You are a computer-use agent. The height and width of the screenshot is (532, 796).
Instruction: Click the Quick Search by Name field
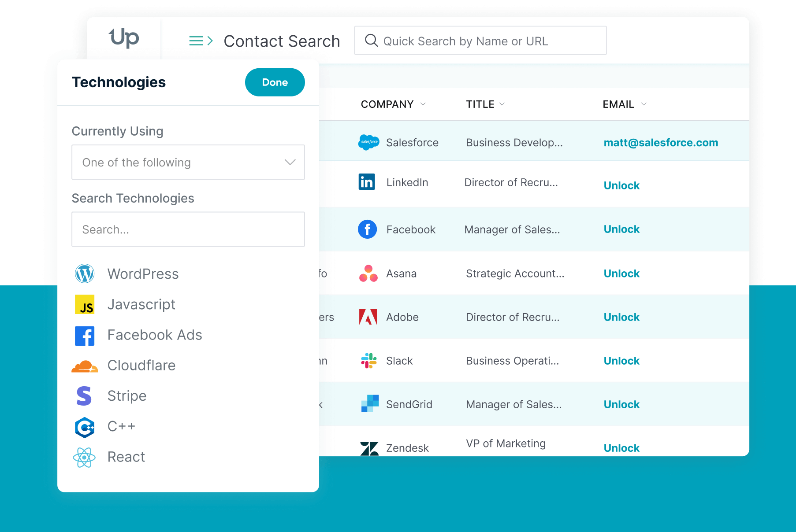click(x=480, y=41)
